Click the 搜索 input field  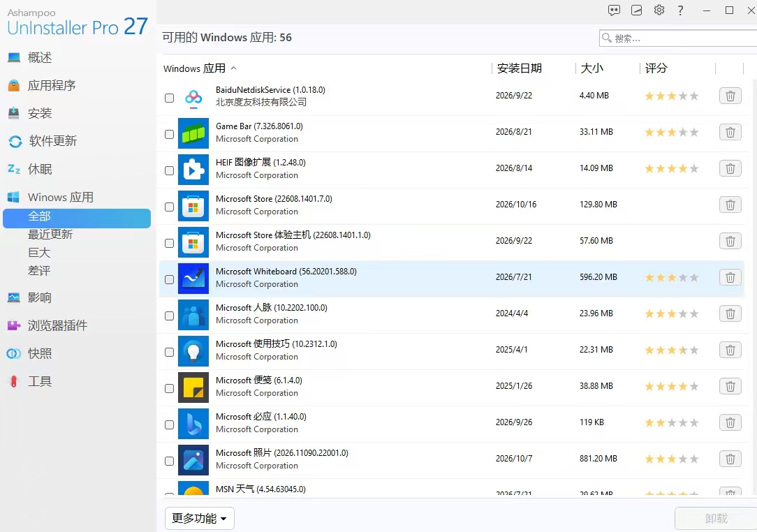pyautogui.click(x=678, y=38)
